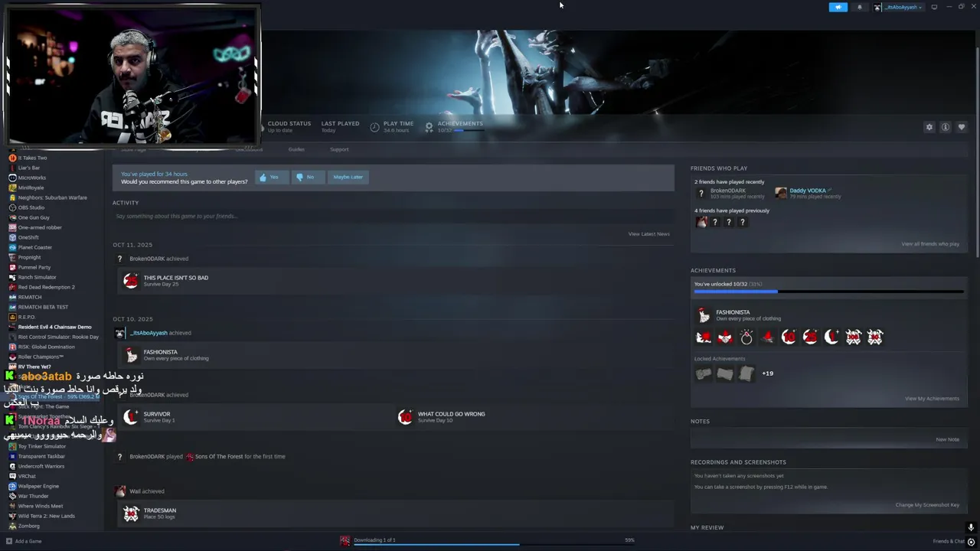
Task: Select Wallpaper Engine in library list
Action: (x=38, y=486)
